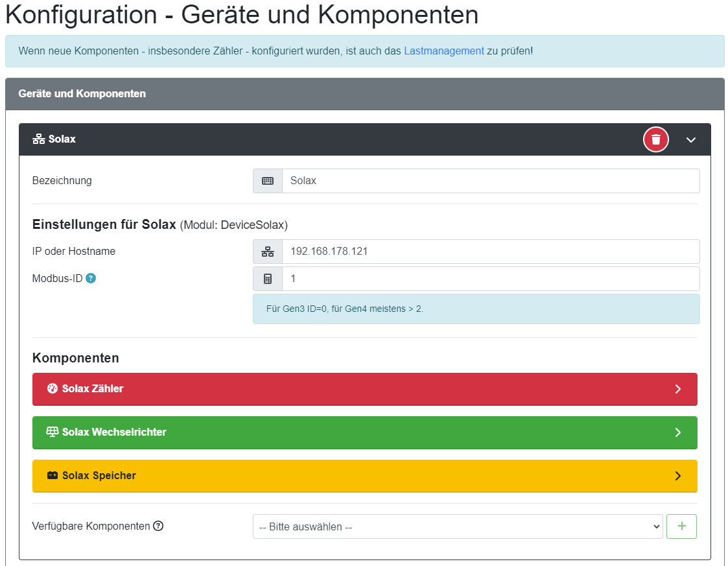Viewport: 728px width, 566px height.
Task: Open the Lastmanagement link
Action: [444, 51]
